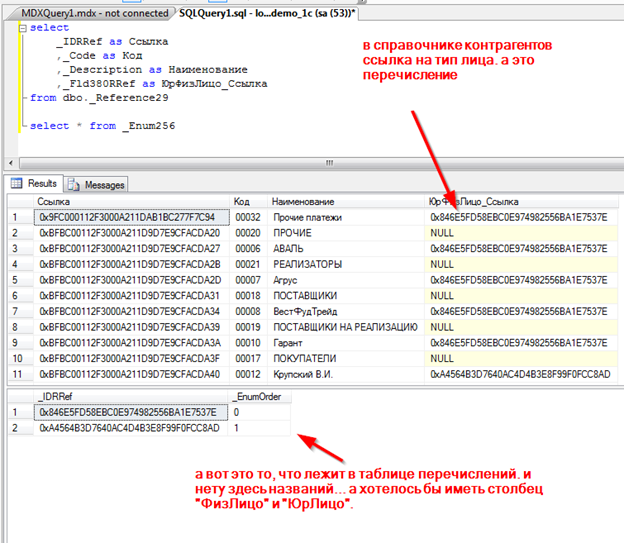The height and width of the screenshot is (543, 624).
Task: Select the NULL cell in row 4
Action: point(521,264)
